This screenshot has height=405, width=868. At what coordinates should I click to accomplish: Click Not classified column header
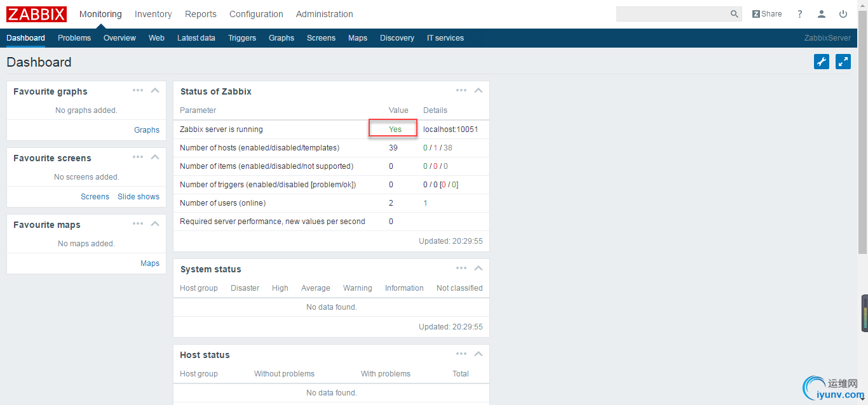459,288
